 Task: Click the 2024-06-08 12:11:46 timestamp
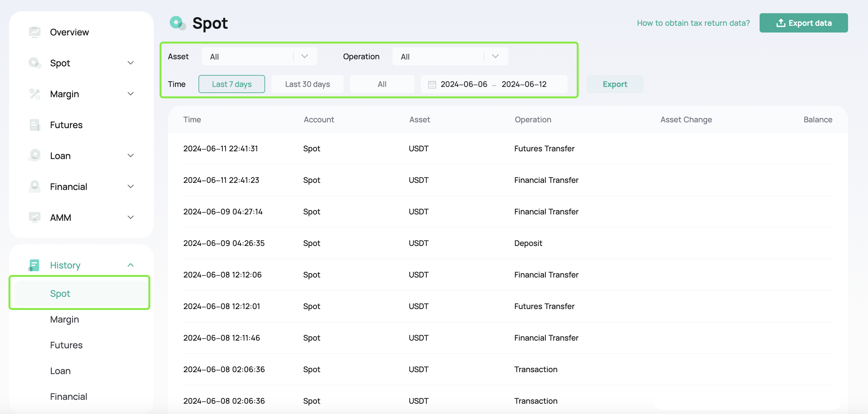coord(221,338)
